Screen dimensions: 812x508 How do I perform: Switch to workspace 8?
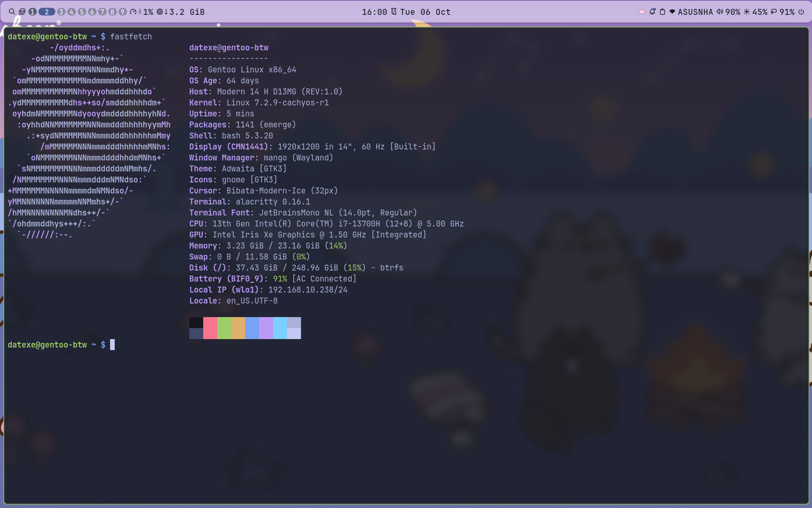pyautogui.click(x=113, y=12)
